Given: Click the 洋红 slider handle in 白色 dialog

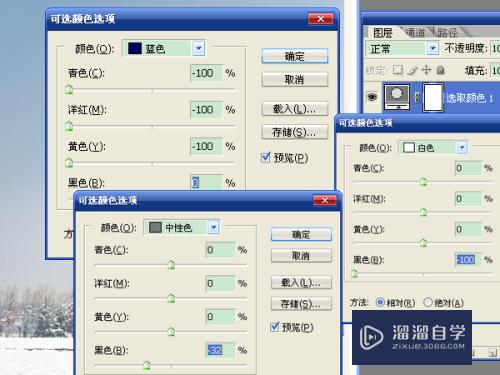Looking at the screenshot, I should click(423, 212).
